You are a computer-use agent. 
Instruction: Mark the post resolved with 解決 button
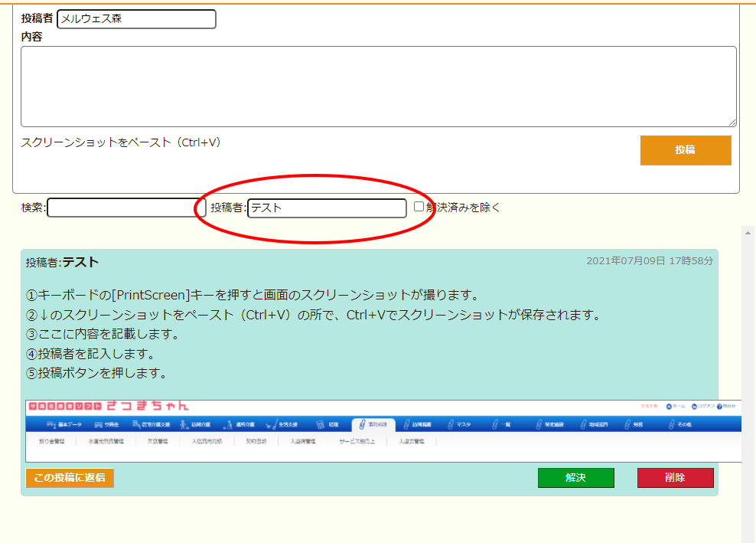point(575,478)
